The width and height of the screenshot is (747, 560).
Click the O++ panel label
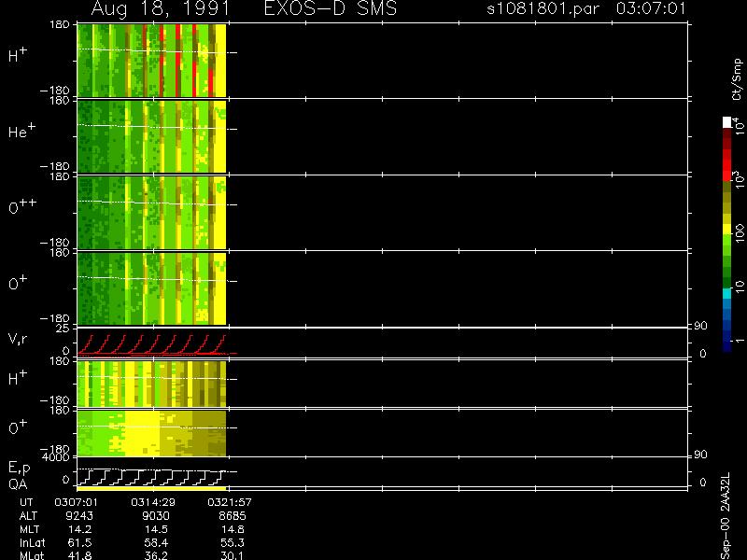[22, 206]
